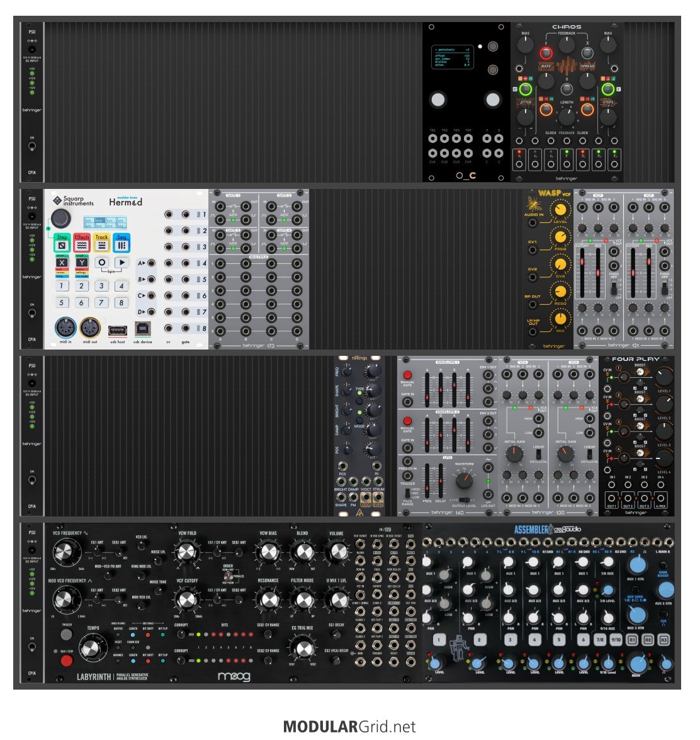Click the nRings ODD output jack
Screen dimensions: 700x740
pos(366,498)
